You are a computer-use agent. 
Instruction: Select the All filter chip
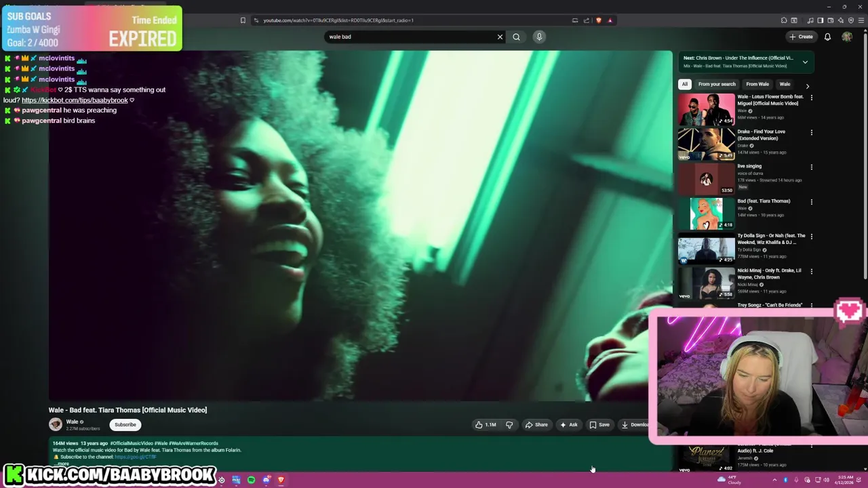tap(685, 84)
